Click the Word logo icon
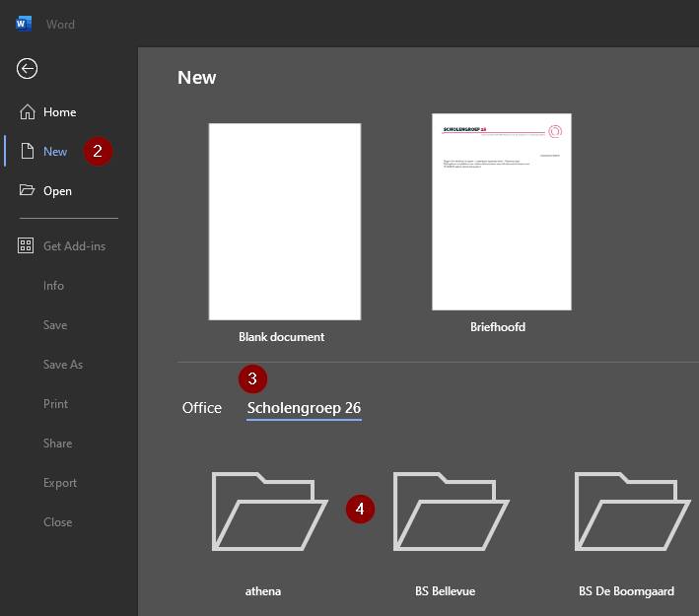Viewport: 699px width, 616px height. [x=24, y=24]
